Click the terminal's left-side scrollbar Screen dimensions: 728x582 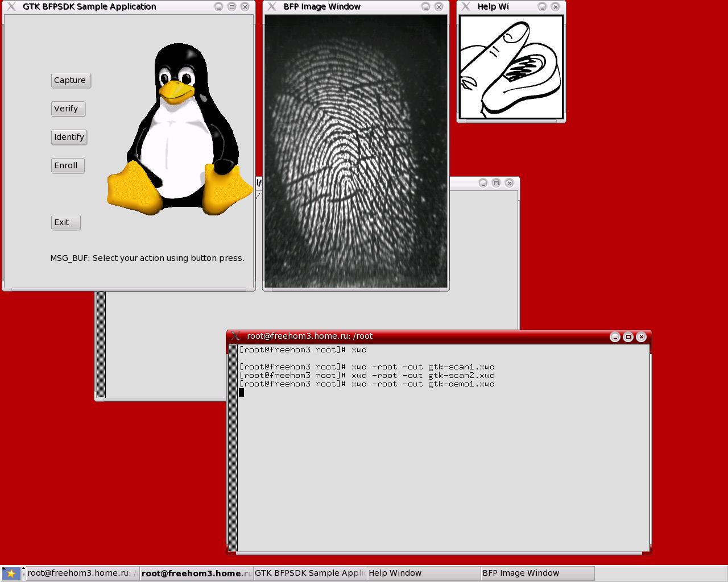[x=232, y=449]
